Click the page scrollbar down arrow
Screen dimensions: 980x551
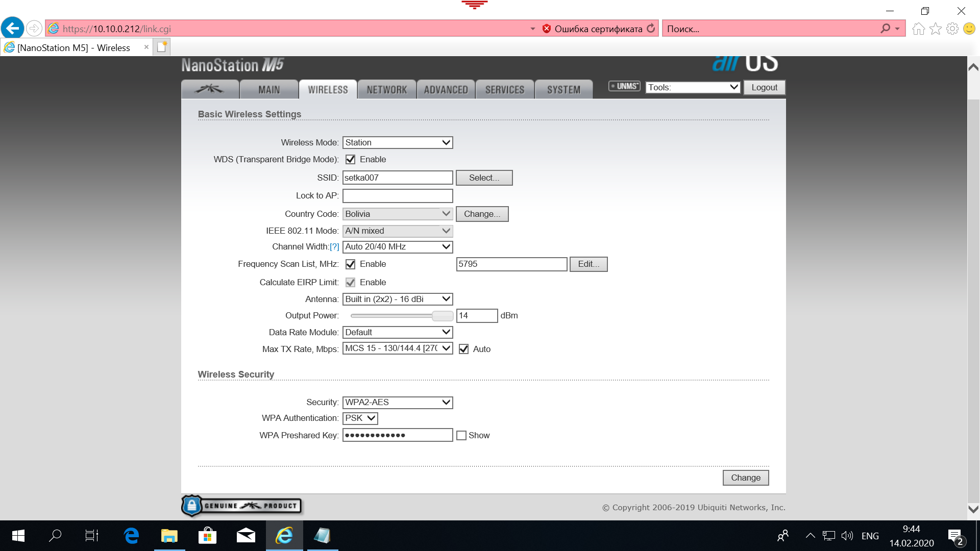click(973, 509)
